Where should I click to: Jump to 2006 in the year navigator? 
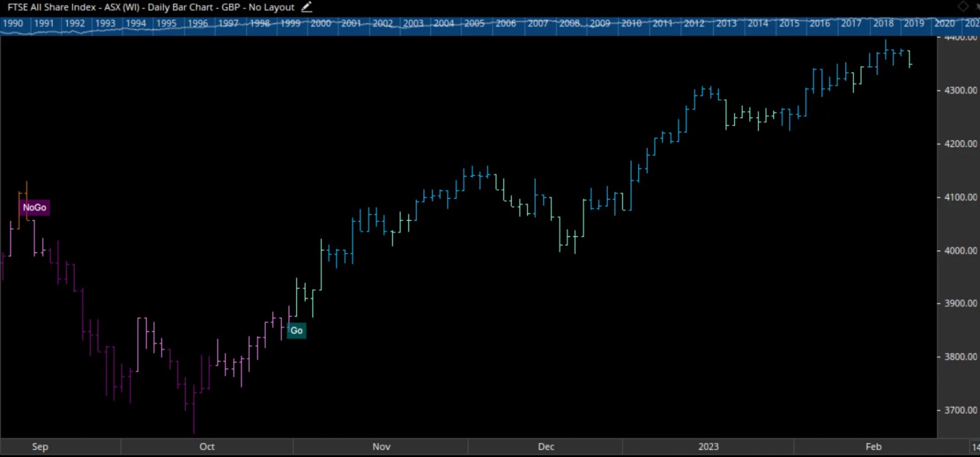pos(506,23)
